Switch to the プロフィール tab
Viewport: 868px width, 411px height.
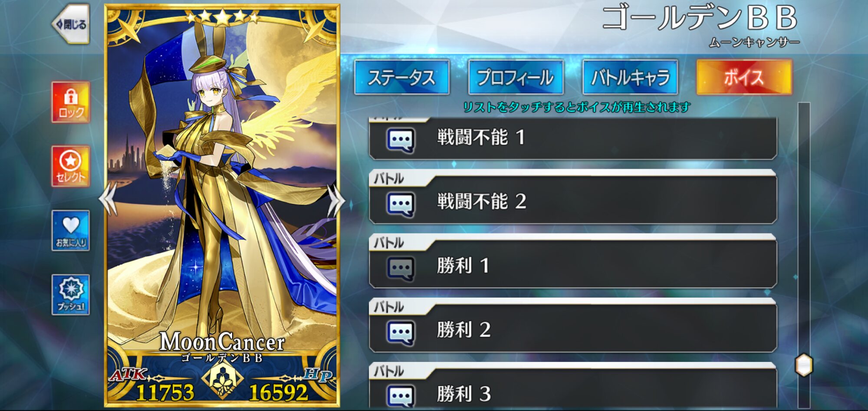click(516, 77)
